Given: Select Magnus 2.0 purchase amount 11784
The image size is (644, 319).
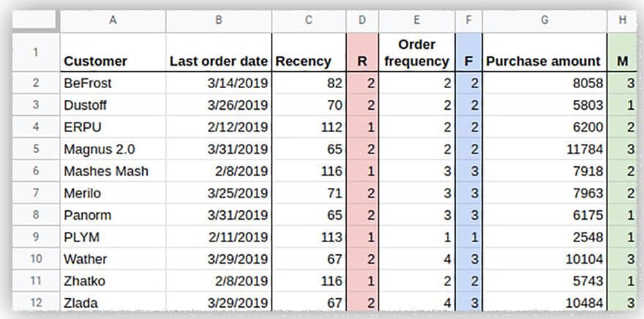Looking at the screenshot, I should [x=544, y=149].
